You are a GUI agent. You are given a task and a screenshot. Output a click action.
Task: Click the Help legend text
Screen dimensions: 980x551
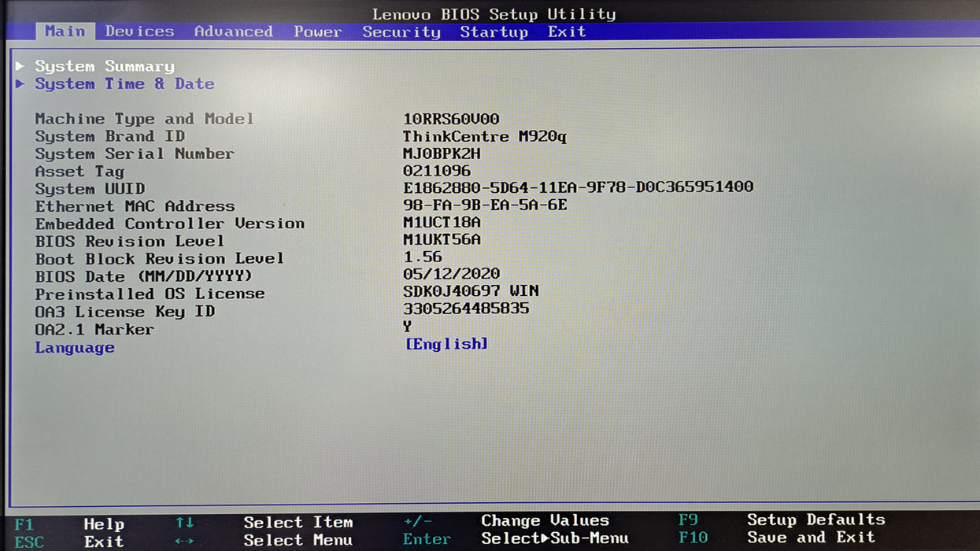pyautogui.click(x=104, y=523)
